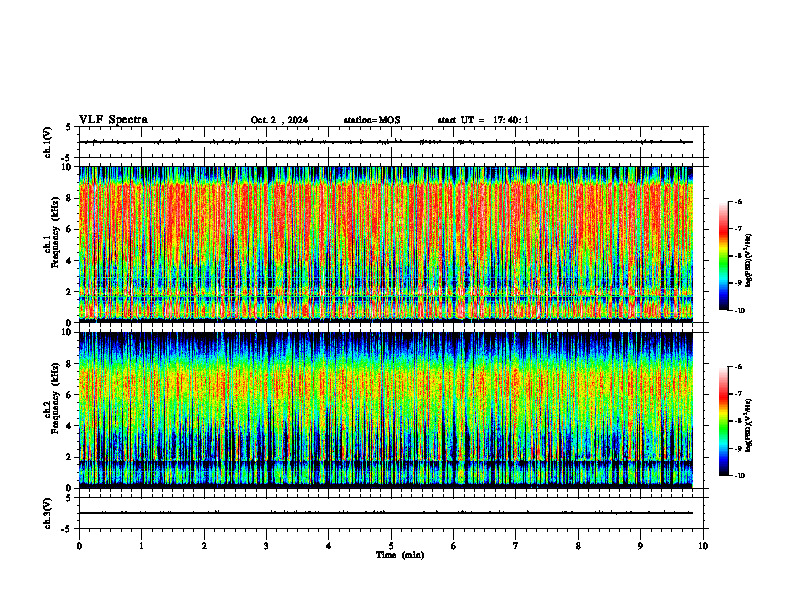The height and width of the screenshot is (612, 792).
Task: Click the "-10" label on ch.2 colorbar
Action: pos(739,476)
